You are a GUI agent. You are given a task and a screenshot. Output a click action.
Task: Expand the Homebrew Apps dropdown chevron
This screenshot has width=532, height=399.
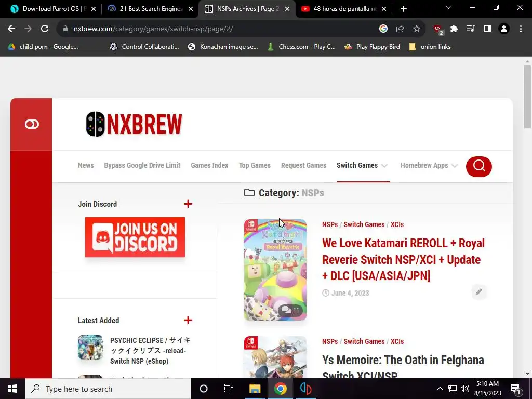(455, 166)
